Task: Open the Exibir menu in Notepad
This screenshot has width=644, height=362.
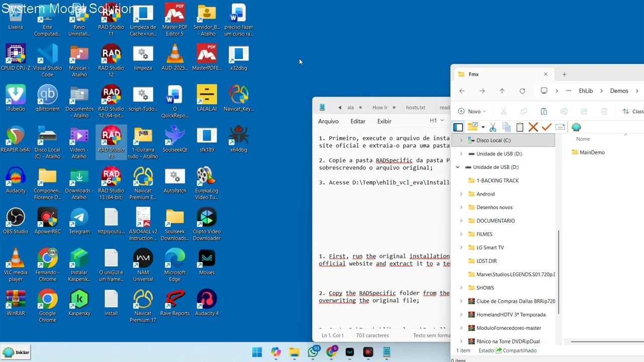Action: 384,121
